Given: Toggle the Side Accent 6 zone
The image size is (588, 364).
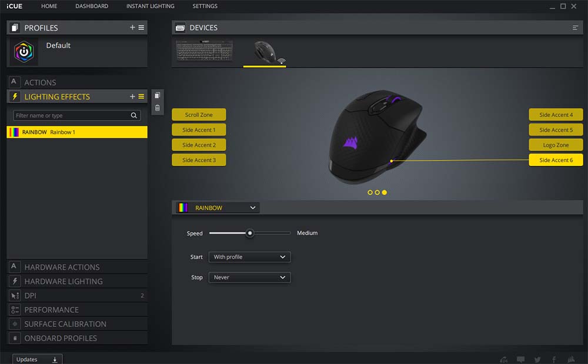Looking at the screenshot, I should click(556, 160).
